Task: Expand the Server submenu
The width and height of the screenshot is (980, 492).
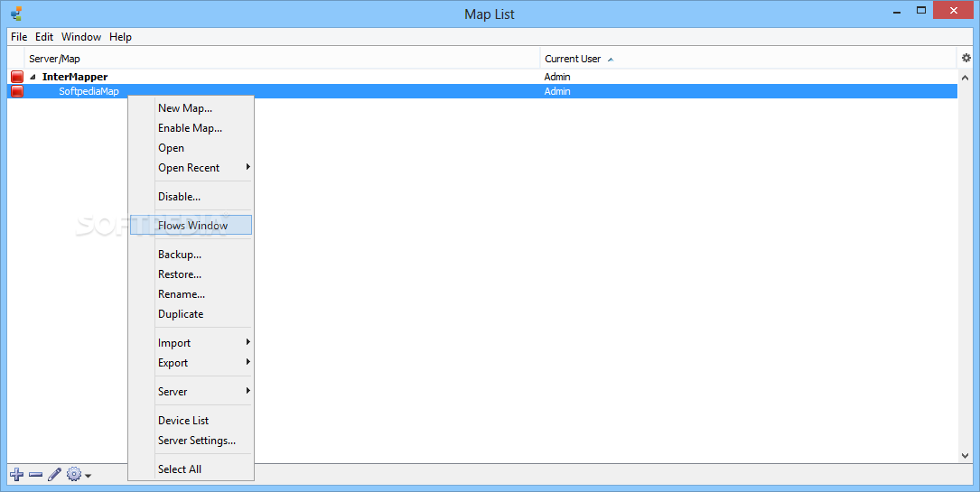Action: click(x=191, y=392)
